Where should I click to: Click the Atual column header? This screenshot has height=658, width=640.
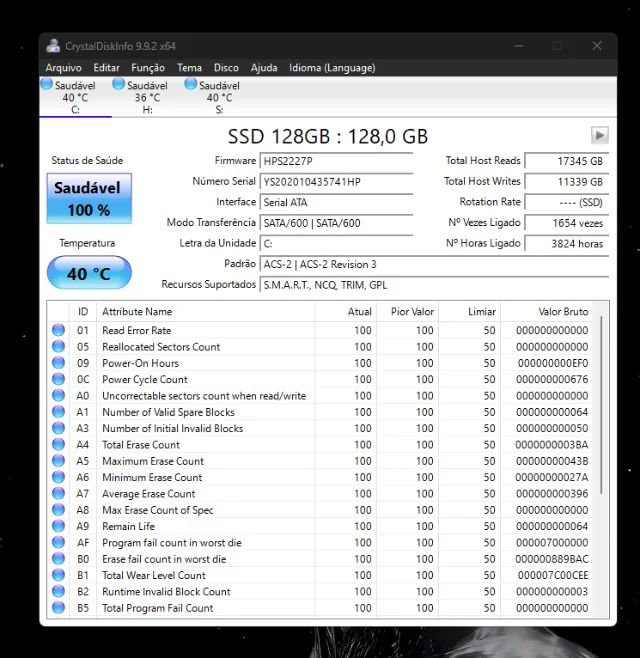tap(345, 311)
